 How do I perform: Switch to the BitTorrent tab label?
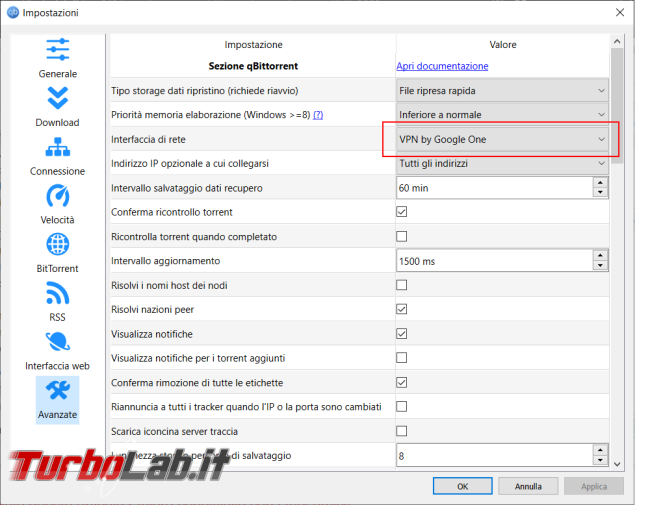[x=57, y=269]
